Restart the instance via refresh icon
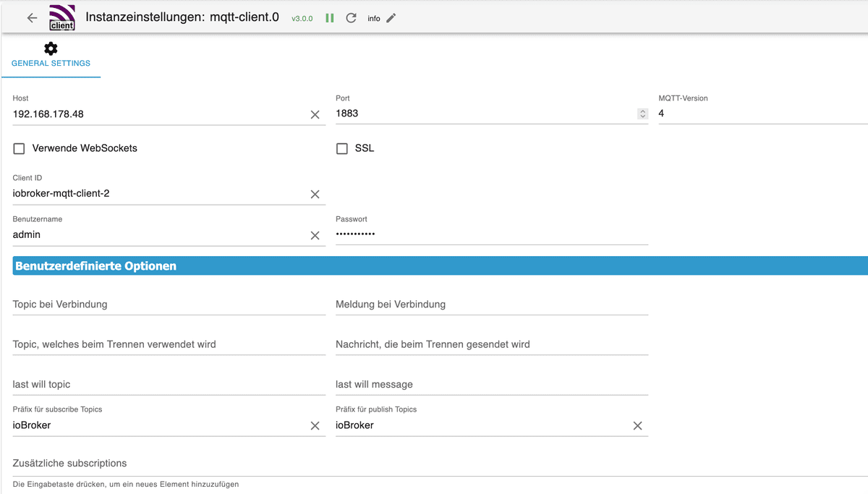 [351, 17]
